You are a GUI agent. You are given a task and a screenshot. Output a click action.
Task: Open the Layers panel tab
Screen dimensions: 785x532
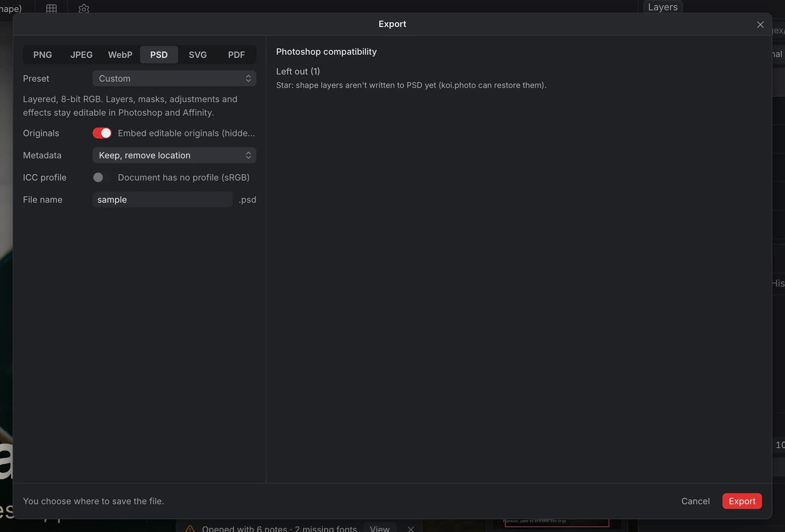(x=663, y=7)
